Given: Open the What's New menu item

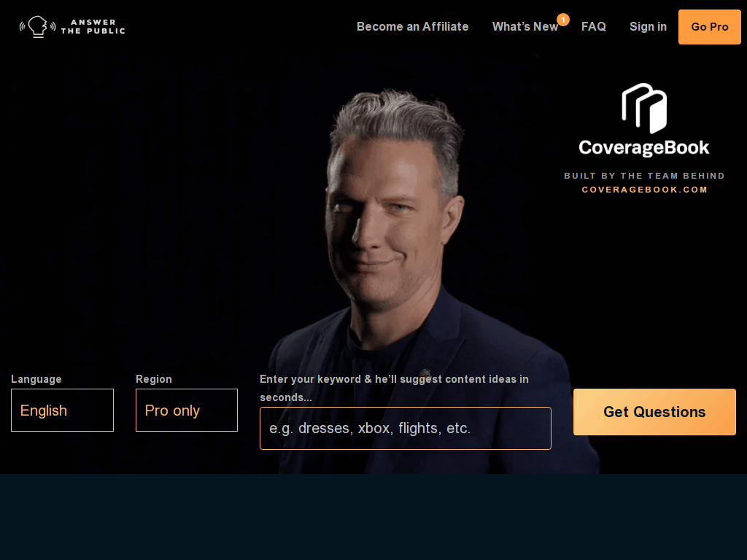Looking at the screenshot, I should 525,27.
